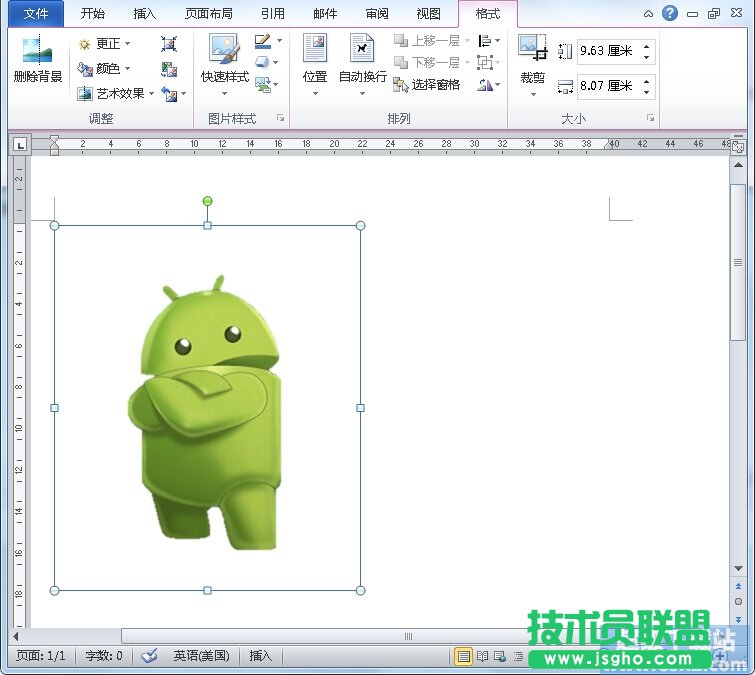Click the Remove Background (删除背景) button
Image resolution: width=755 pixels, height=675 pixels.
pyautogui.click(x=38, y=62)
